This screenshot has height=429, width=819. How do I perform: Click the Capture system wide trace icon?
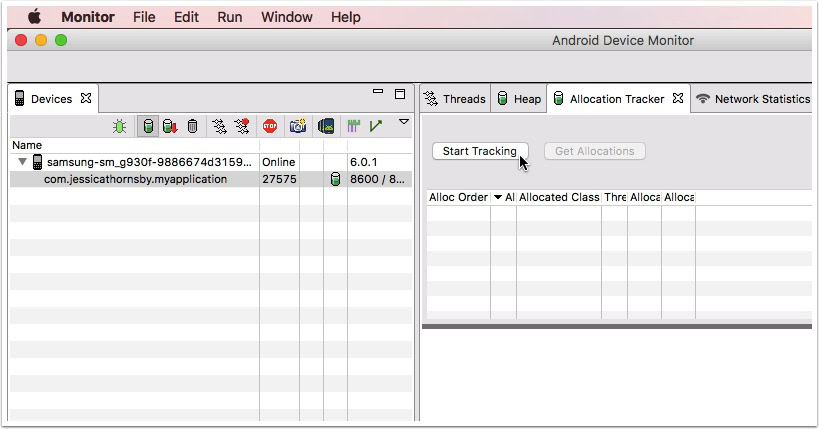[x=354, y=126]
